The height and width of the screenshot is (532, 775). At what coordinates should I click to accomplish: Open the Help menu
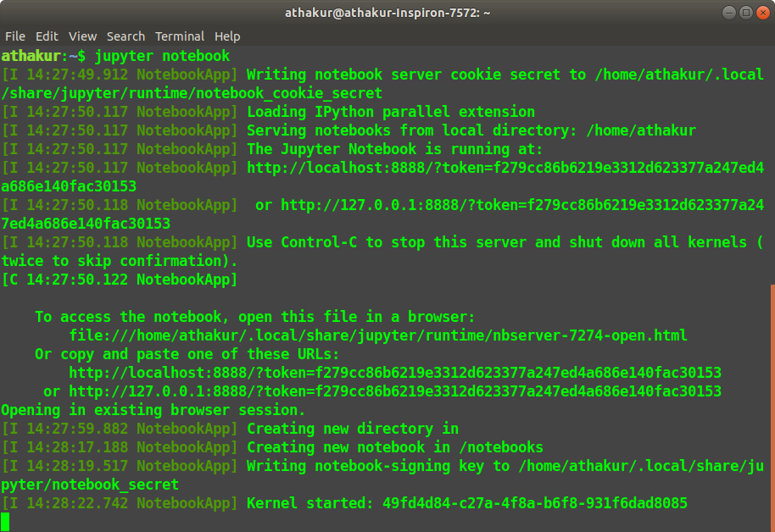pyautogui.click(x=227, y=36)
